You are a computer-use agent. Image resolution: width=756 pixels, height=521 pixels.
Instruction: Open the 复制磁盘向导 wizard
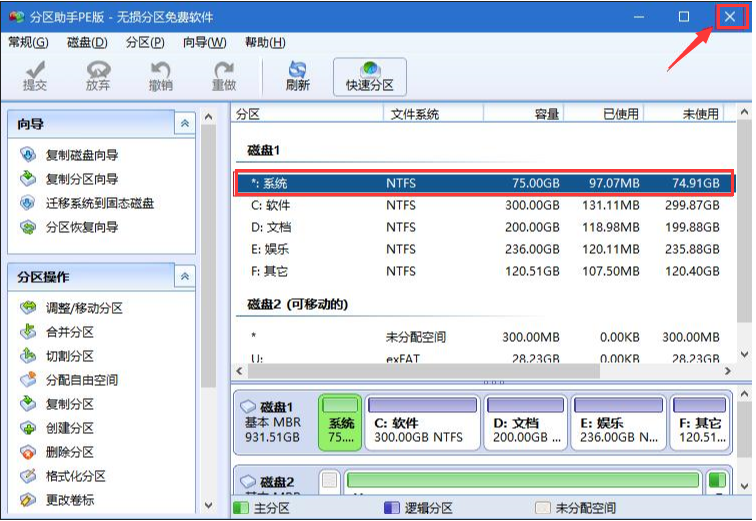pyautogui.click(x=82, y=155)
